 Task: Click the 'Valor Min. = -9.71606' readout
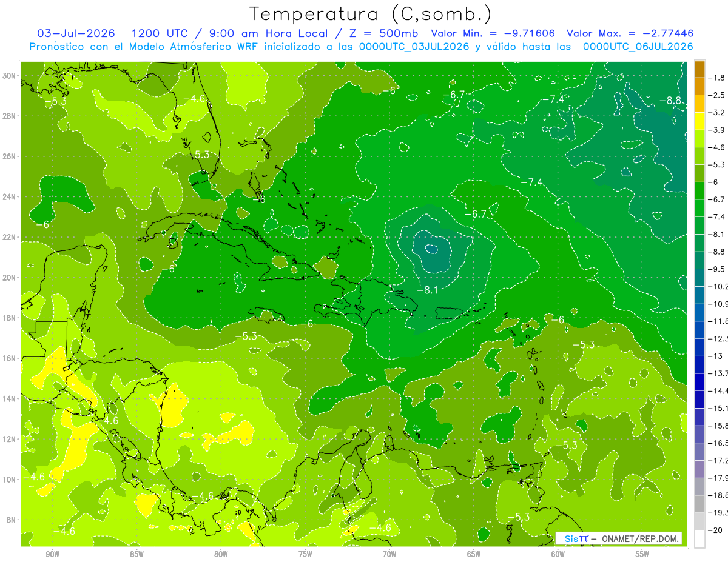[x=494, y=33]
